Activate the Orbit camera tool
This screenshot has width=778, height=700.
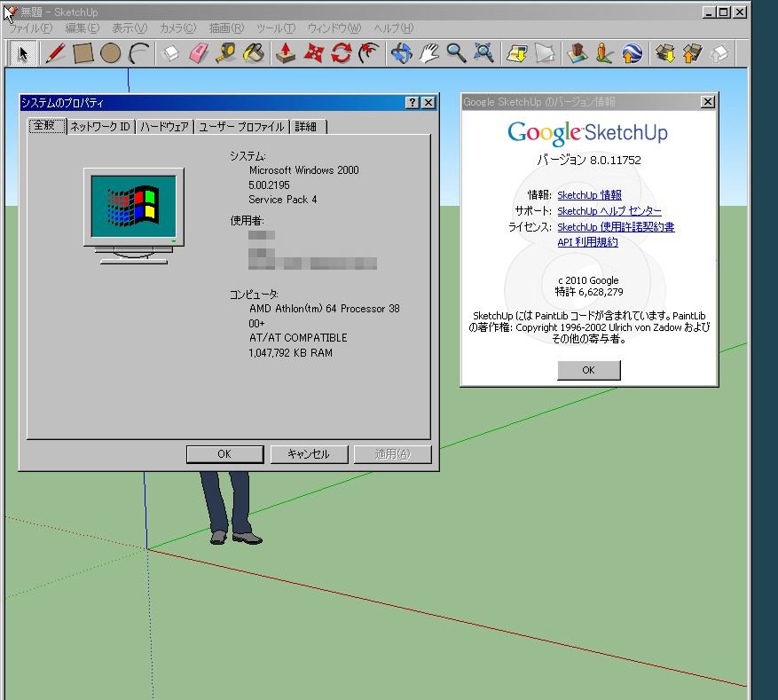(x=401, y=53)
